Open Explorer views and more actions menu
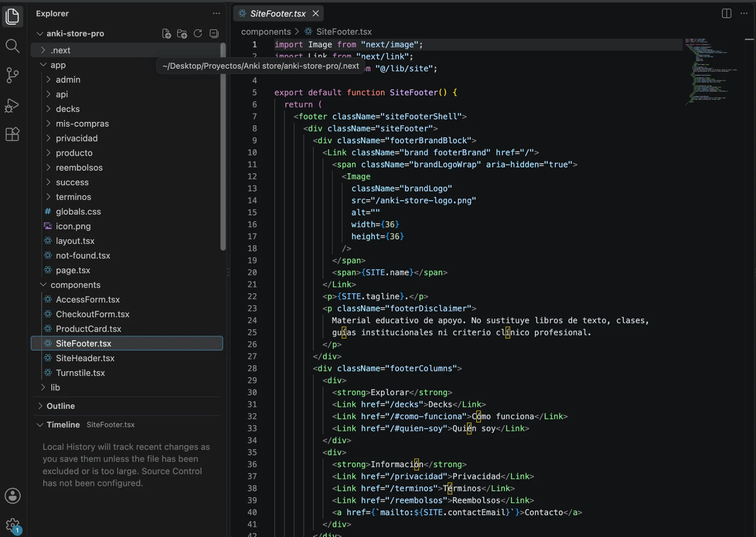 pos(216,13)
